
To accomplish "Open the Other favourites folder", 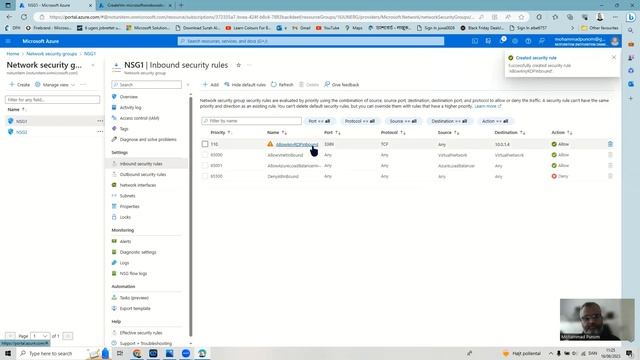I will [x=600, y=28].
